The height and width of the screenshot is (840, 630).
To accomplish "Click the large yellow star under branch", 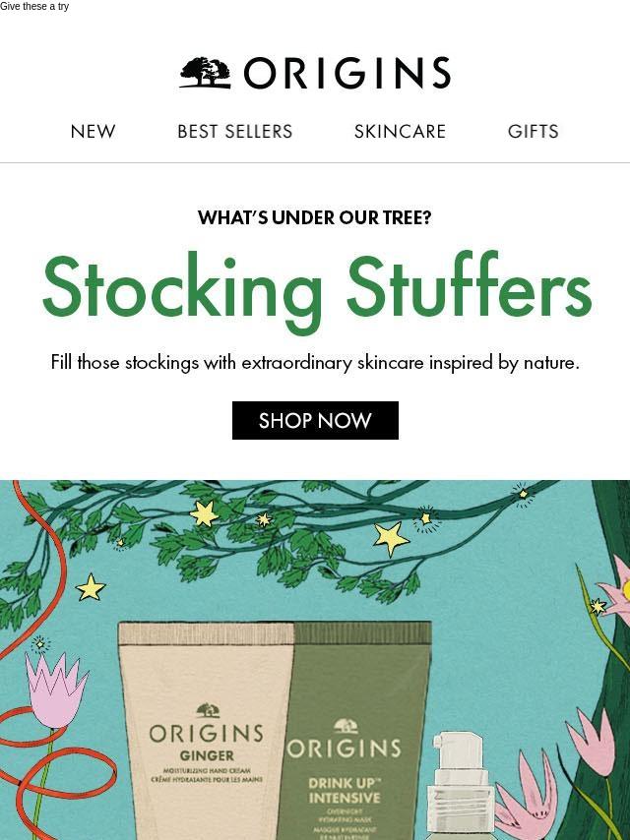I will 391,538.
